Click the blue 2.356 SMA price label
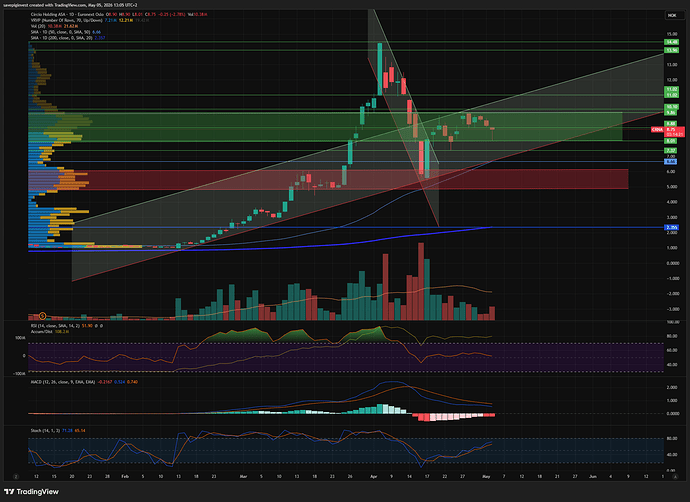This screenshot has width=690, height=502. 672,227
